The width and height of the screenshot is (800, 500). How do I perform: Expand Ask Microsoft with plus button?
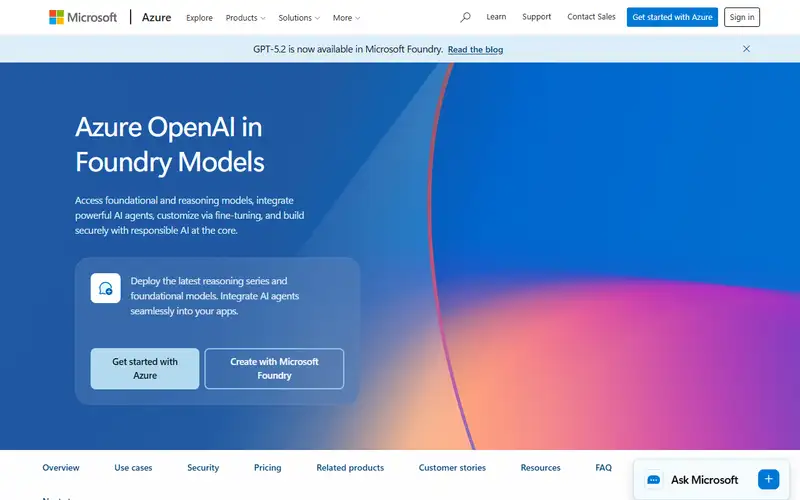(768, 479)
